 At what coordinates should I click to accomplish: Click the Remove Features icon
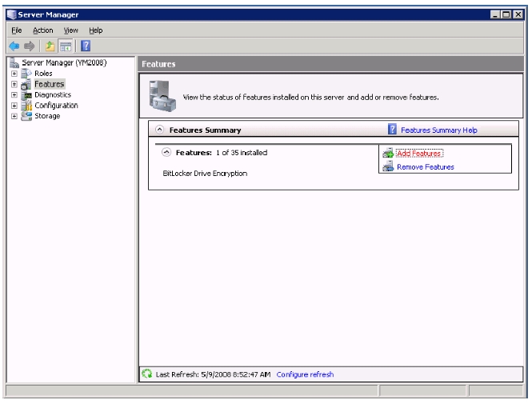coord(388,166)
